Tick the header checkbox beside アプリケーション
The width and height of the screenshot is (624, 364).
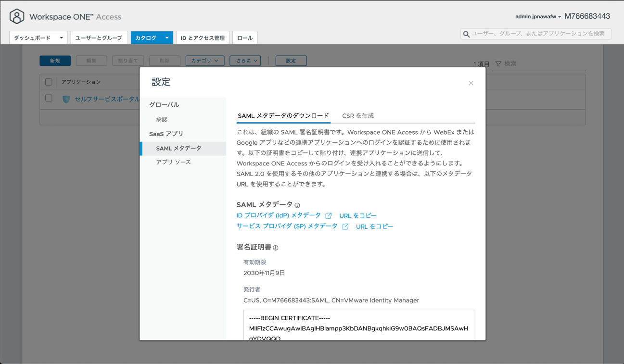[49, 82]
